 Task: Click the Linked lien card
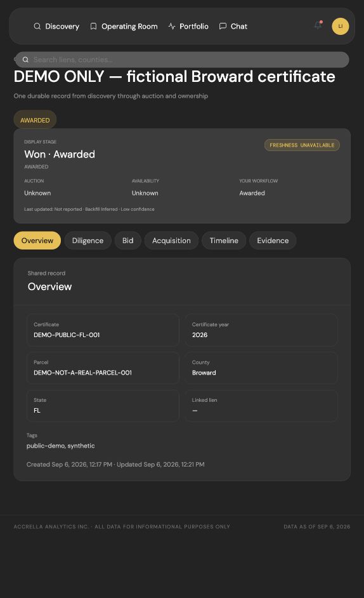click(x=261, y=406)
